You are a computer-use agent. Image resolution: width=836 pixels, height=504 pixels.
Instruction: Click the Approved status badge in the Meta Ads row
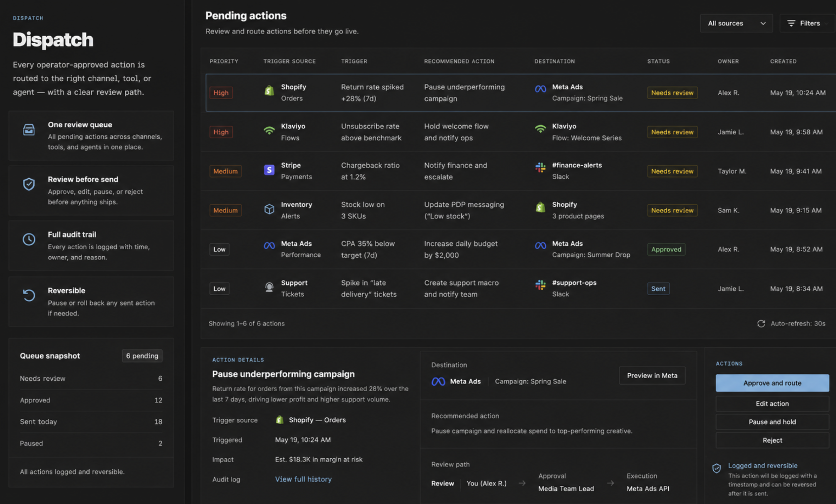666,249
